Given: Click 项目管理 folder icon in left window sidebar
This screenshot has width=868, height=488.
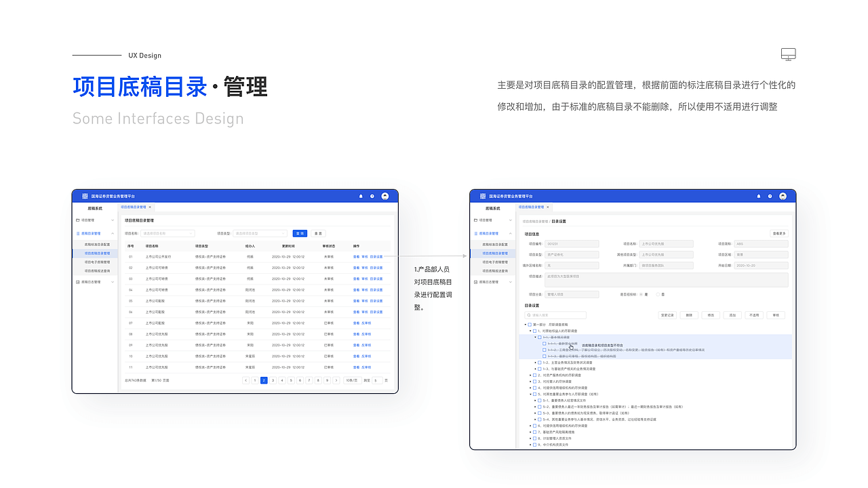Looking at the screenshot, I should 78,220.
